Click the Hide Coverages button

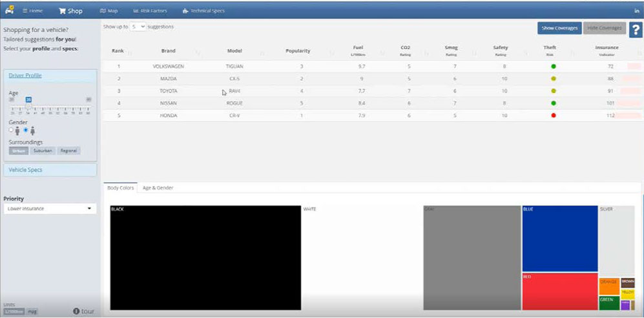605,28
